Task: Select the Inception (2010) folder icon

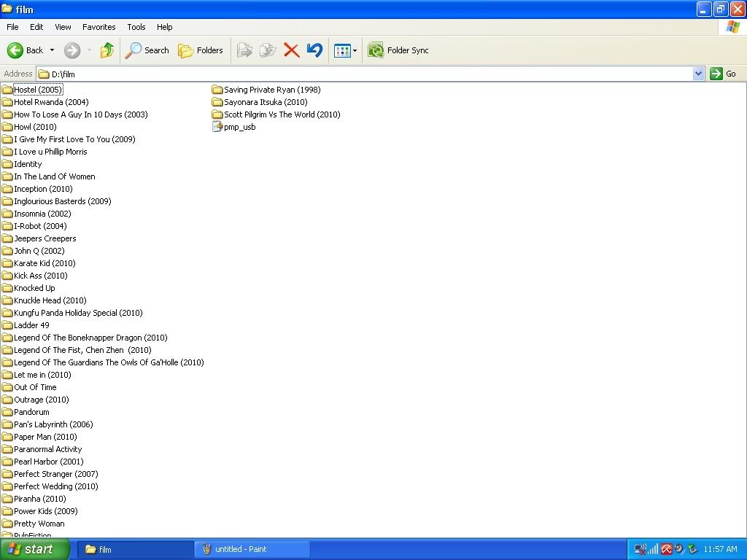Action: tap(7, 189)
